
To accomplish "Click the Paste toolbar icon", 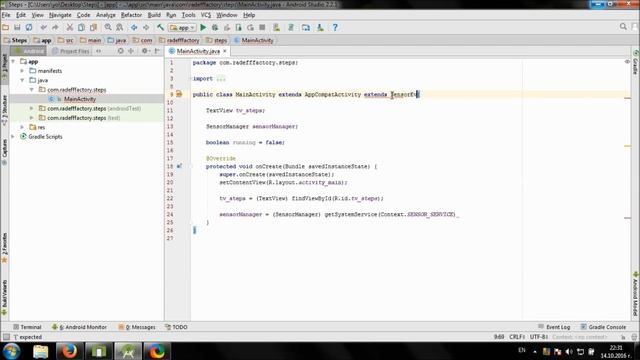I will point(93,27).
